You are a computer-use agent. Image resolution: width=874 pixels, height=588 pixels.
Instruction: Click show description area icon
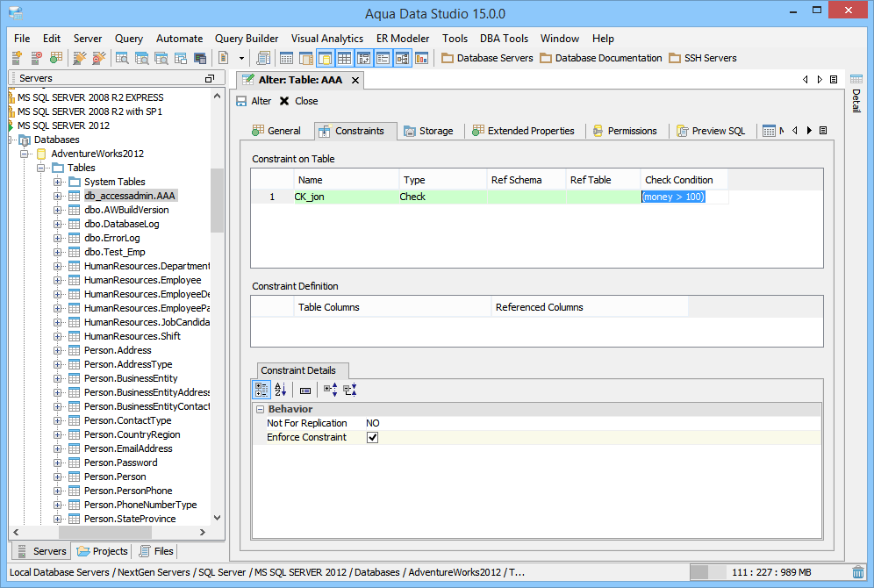(x=304, y=391)
